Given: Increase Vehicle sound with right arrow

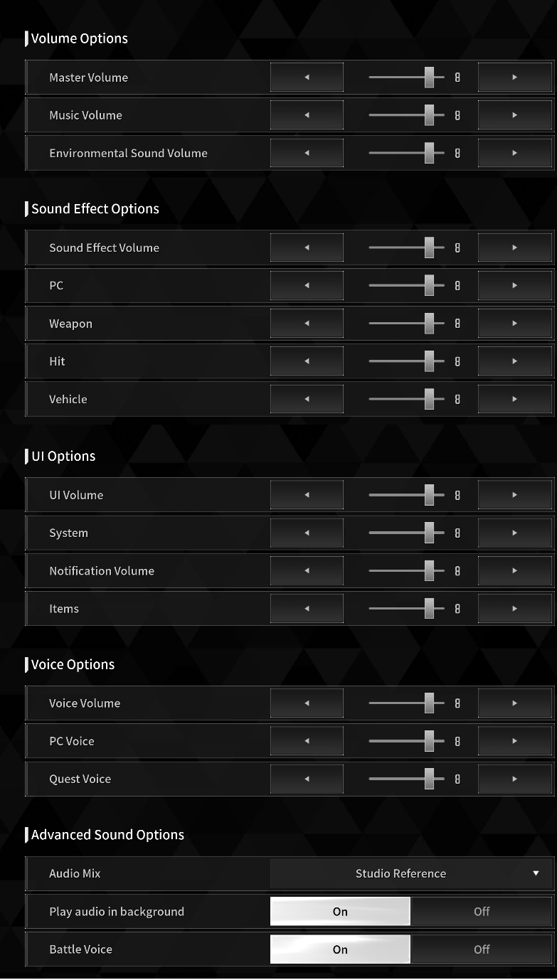Looking at the screenshot, I should (515, 399).
